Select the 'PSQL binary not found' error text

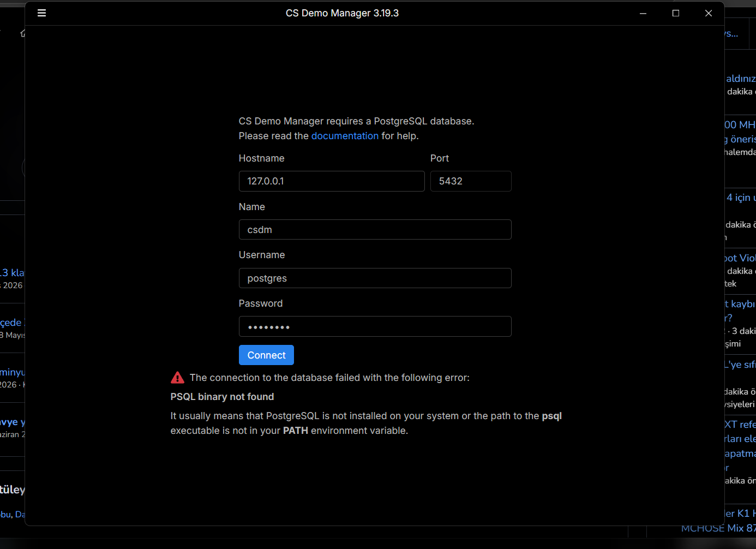tap(222, 397)
